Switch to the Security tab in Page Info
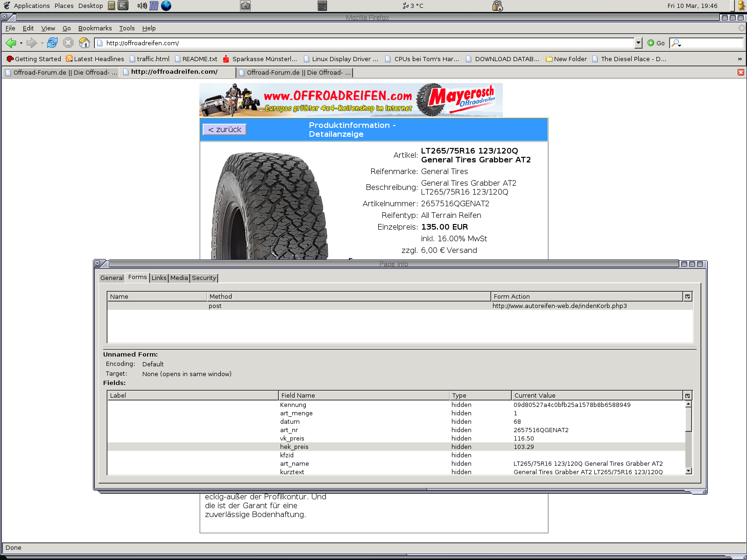The width and height of the screenshot is (747, 560). [204, 278]
